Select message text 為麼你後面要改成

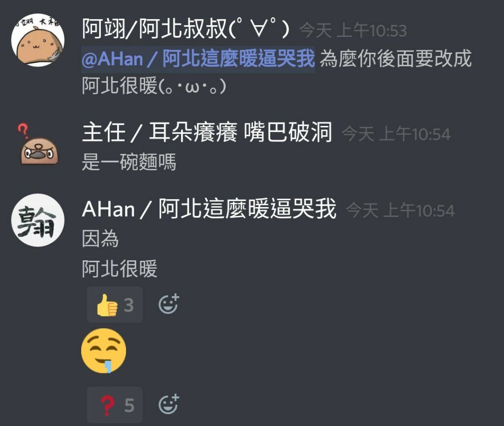click(x=396, y=59)
